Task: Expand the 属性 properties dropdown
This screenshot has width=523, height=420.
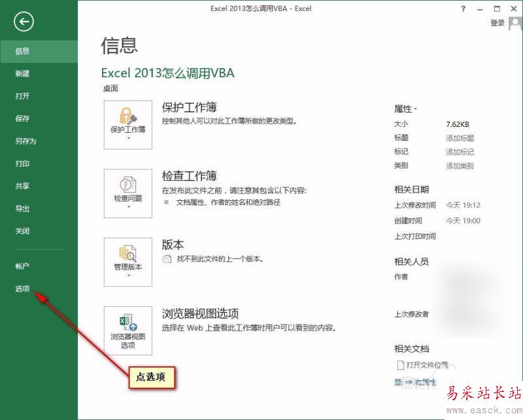Action: click(405, 109)
